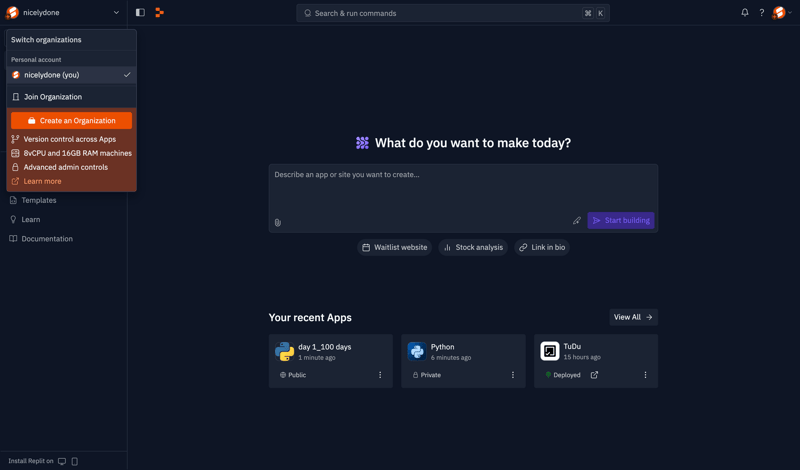Click the app description prompt box
The width and height of the screenshot is (800, 470).
point(463,199)
